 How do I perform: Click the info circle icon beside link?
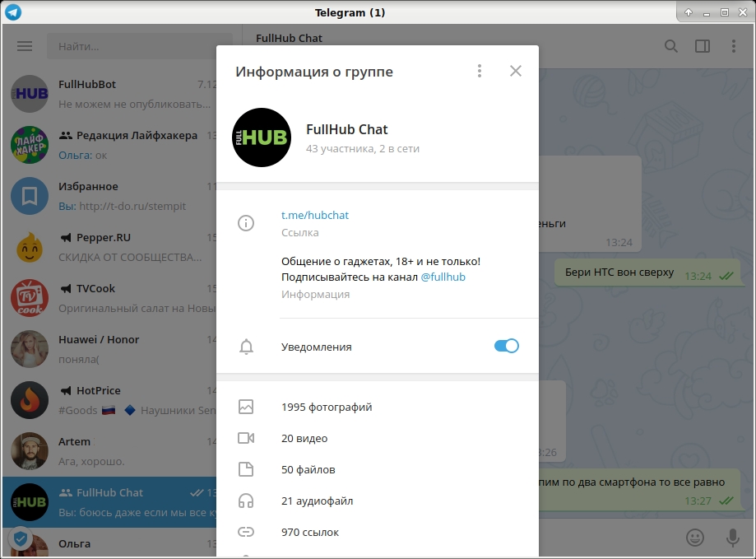(246, 223)
